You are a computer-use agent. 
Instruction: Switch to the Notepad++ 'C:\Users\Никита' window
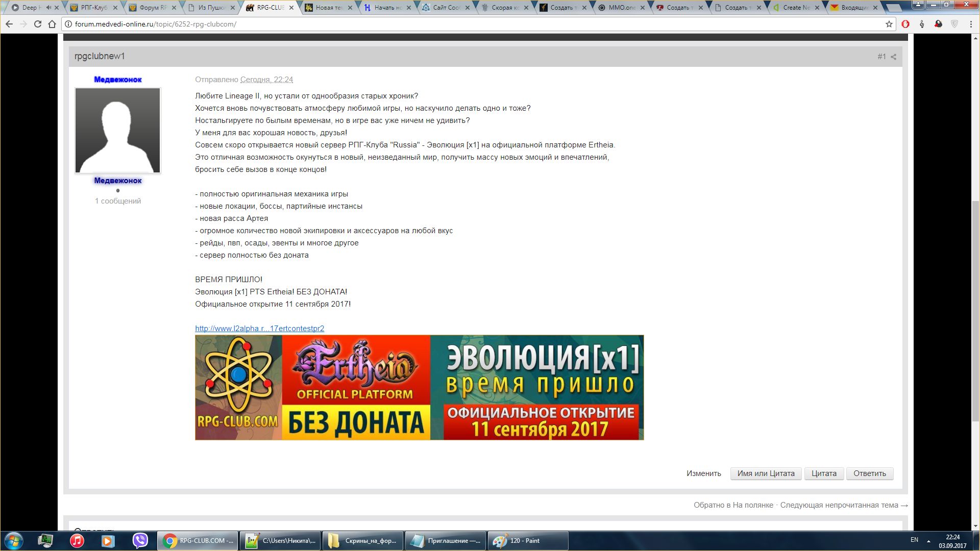click(280, 541)
